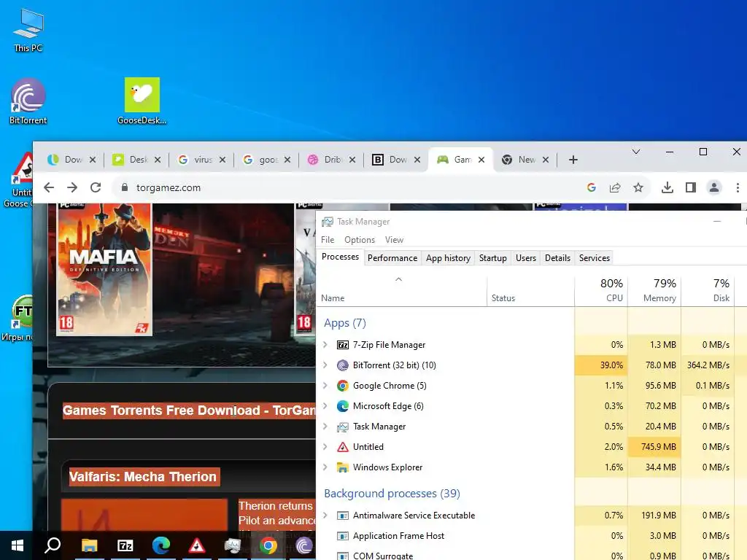Open Task Manager View menu
Screen dimensions: 747x560
(x=394, y=239)
